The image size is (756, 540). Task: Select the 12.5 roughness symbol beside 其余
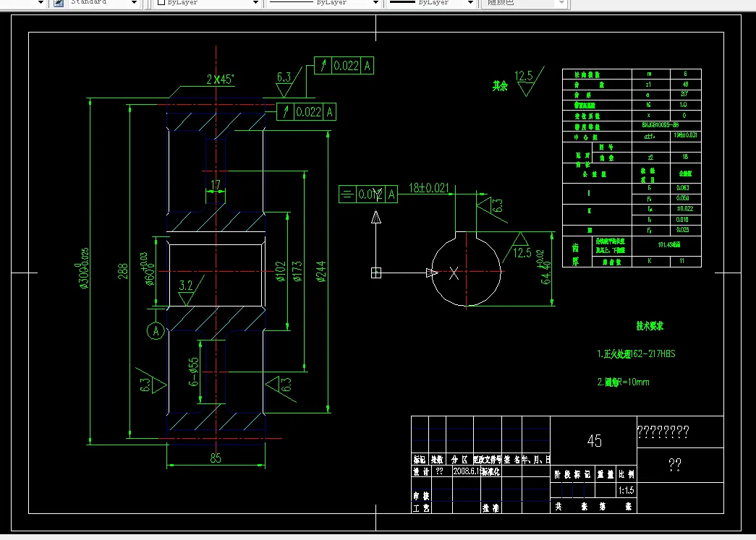(529, 82)
